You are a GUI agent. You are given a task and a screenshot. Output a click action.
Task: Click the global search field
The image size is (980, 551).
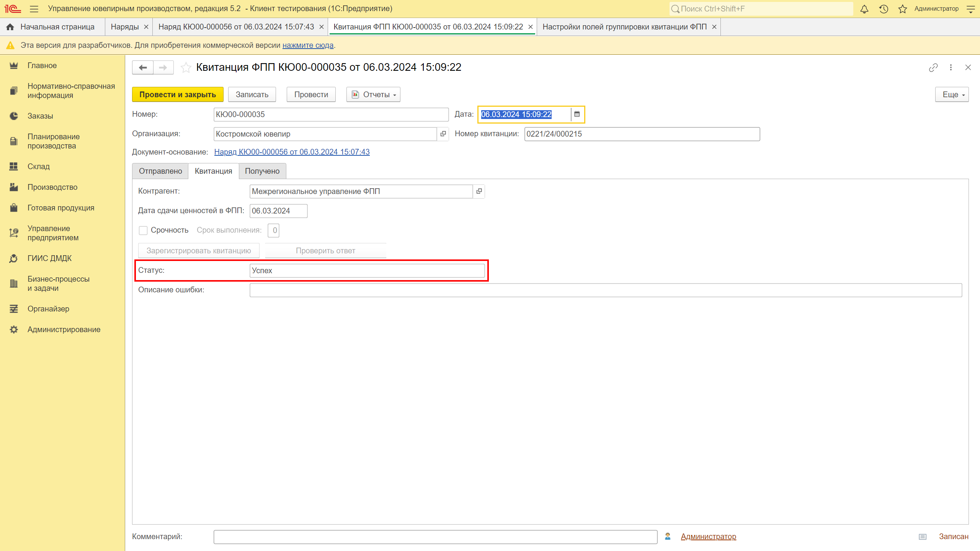(761, 9)
